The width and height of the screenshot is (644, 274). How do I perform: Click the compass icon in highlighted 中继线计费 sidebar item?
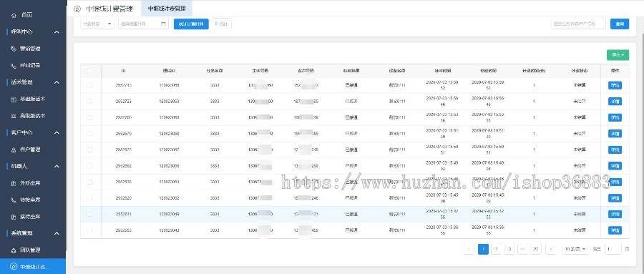click(x=14, y=267)
